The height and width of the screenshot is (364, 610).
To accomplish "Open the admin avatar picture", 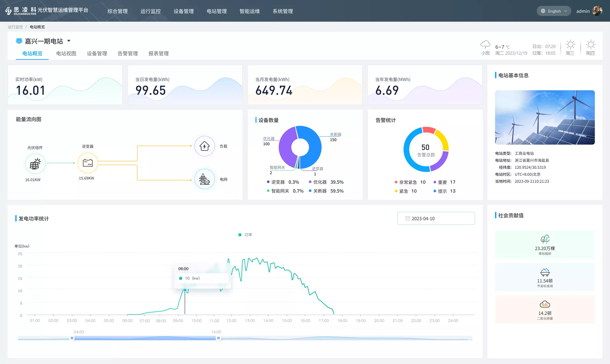I will [x=597, y=11].
